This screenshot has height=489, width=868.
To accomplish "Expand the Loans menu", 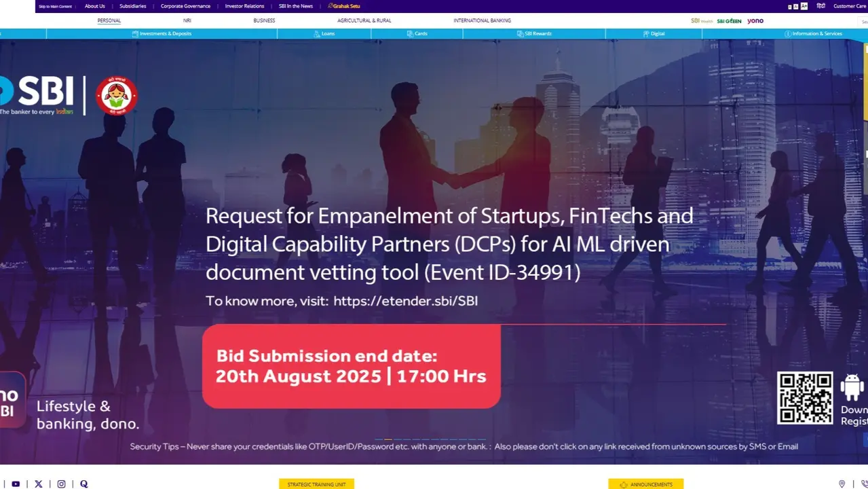I will coord(324,33).
